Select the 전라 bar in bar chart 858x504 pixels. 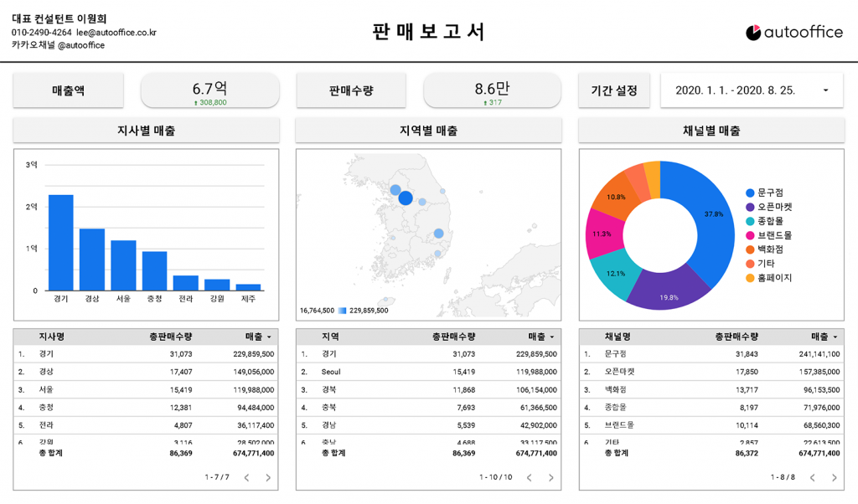185,283
